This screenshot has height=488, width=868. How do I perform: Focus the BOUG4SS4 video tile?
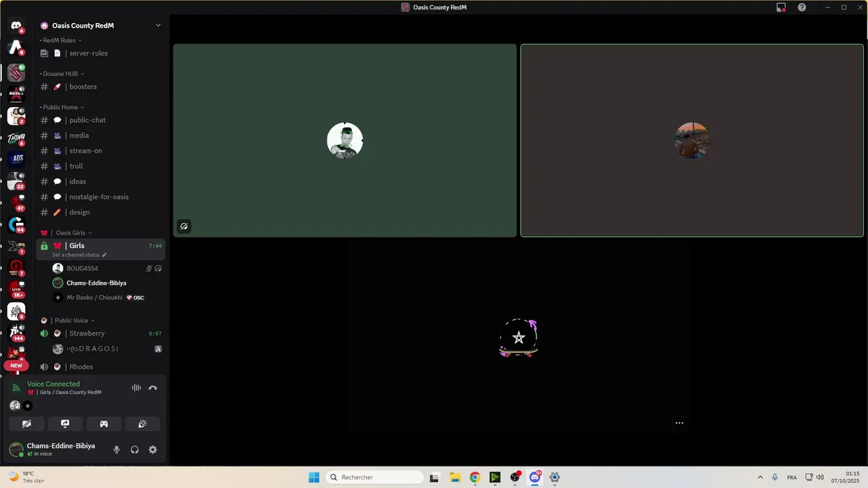pos(344,140)
